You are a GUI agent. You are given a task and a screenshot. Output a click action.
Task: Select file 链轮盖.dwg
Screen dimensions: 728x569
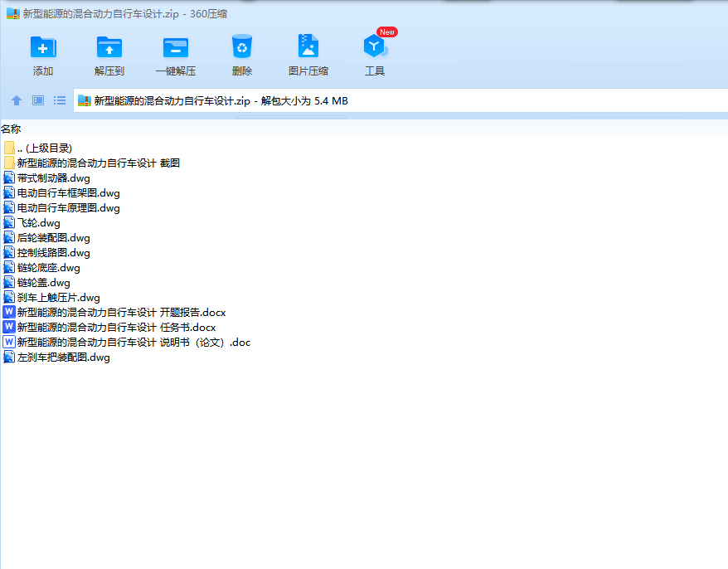36,282
